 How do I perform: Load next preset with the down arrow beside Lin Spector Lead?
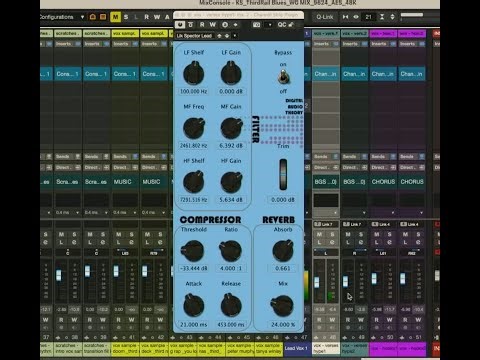click(227, 36)
